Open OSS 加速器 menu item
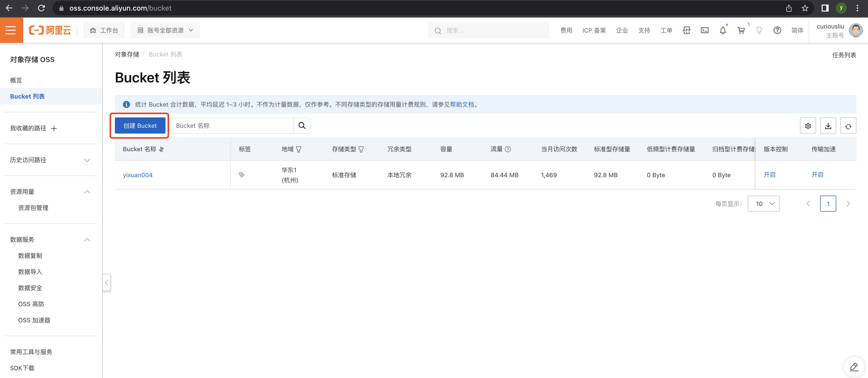 (x=34, y=320)
